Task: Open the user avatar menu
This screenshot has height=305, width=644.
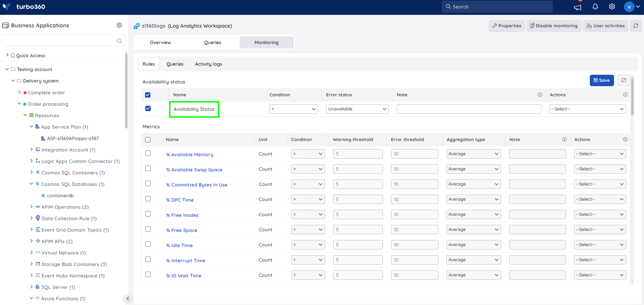Action: point(632,7)
